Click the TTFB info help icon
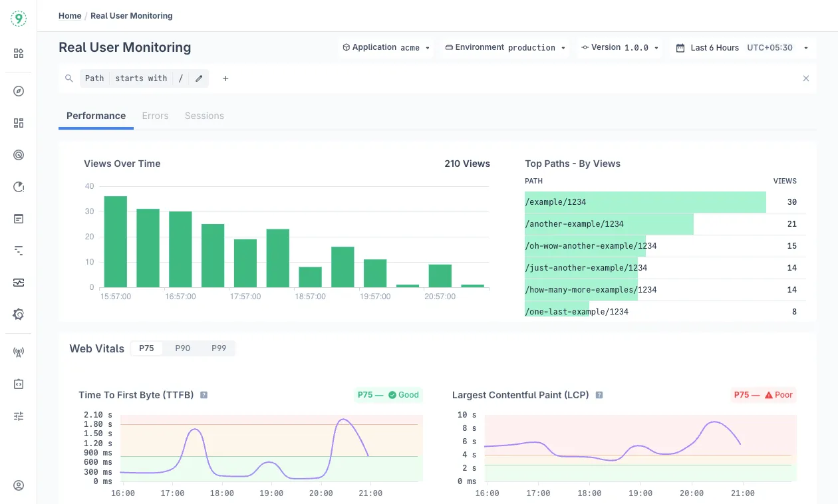Image resolution: width=838 pixels, height=504 pixels. (204, 395)
